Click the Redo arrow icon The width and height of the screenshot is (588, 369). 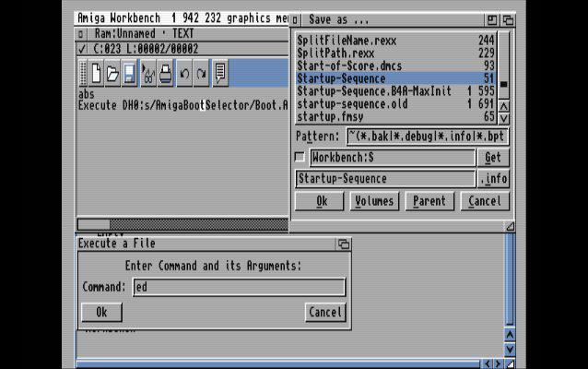(x=201, y=73)
